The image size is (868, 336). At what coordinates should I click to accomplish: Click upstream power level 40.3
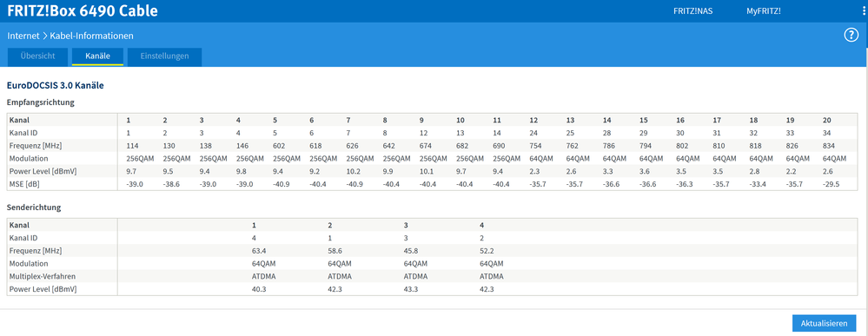click(x=259, y=289)
